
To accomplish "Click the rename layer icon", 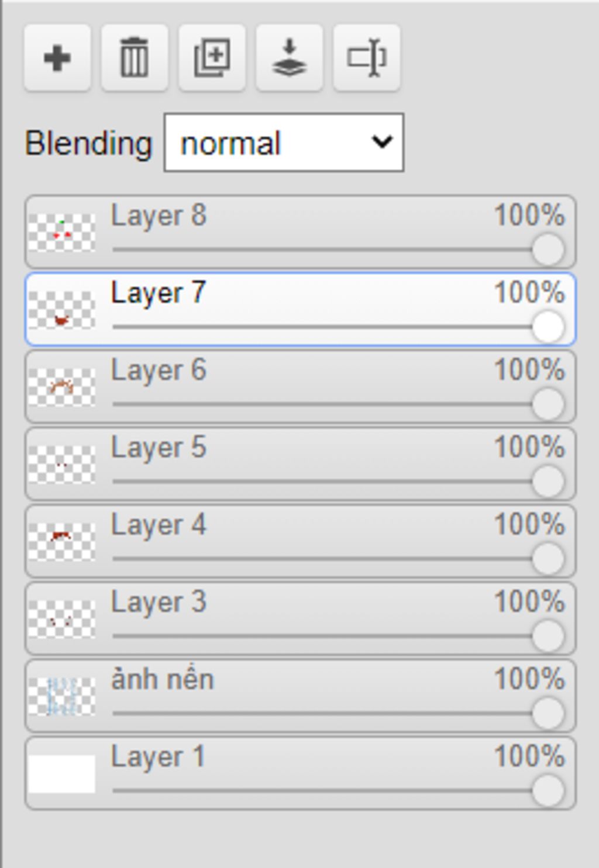I will pos(366,58).
